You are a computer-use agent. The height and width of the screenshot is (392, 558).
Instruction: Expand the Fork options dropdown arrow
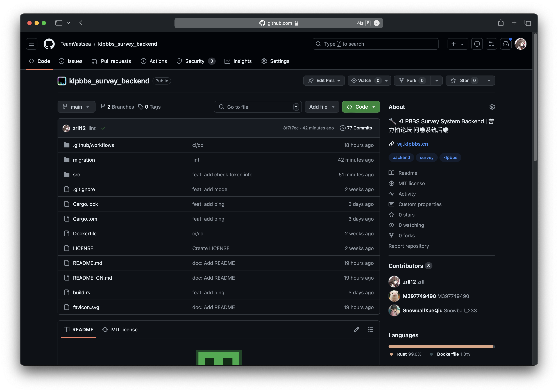[436, 81]
